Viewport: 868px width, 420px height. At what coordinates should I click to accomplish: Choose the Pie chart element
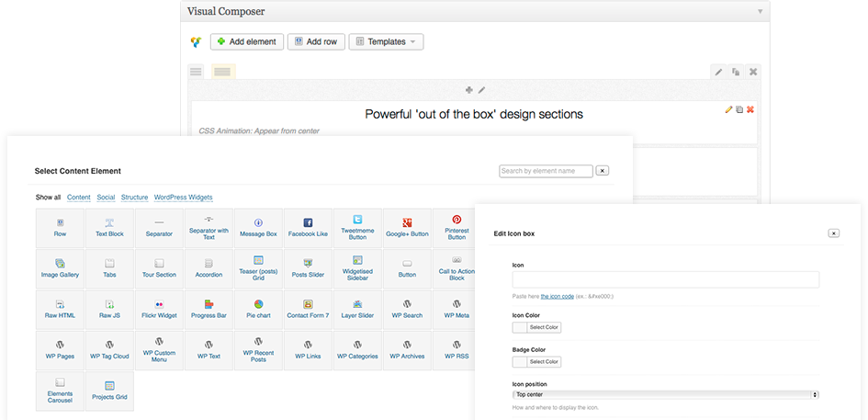point(258,309)
